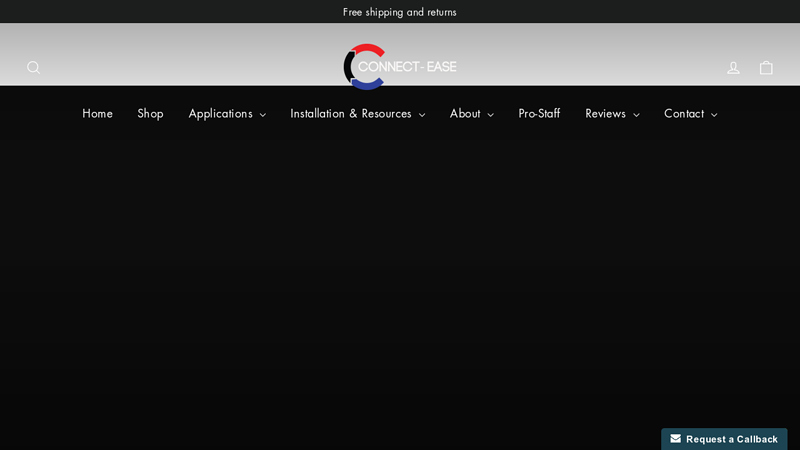Image resolution: width=800 pixels, height=450 pixels.
Task: Expand the About dropdown chevron
Action: pyautogui.click(x=490, y=115)
